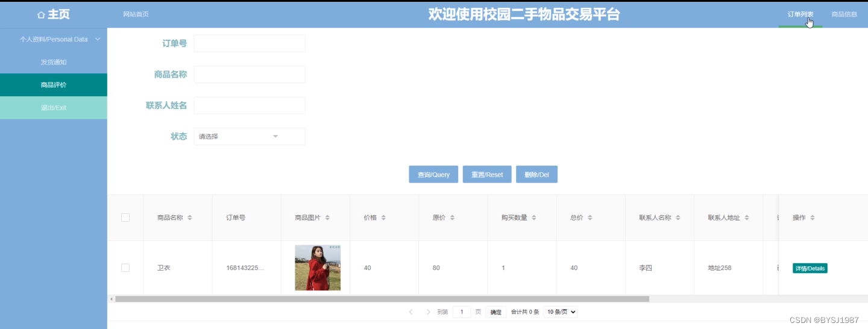This screenshot has height=329, width=868.
Task: Click the 合计共 0 条 total text
Action: [x=525, y=312]
